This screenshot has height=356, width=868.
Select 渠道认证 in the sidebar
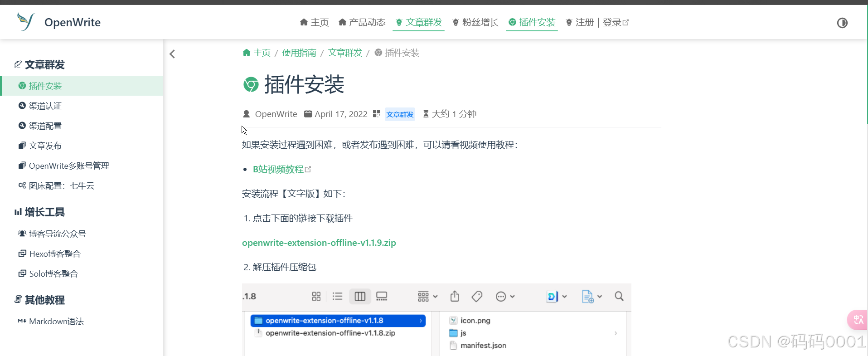82,106
